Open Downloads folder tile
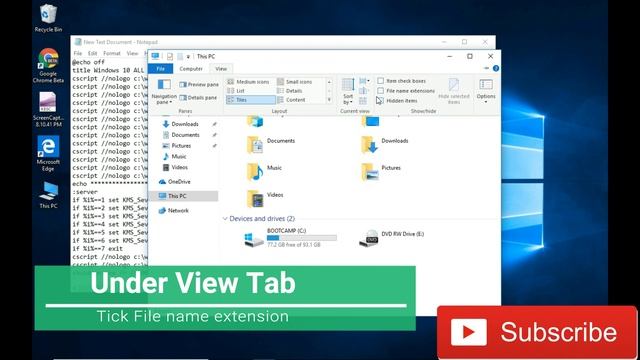640x360 pixels. [x=385, y=144]
